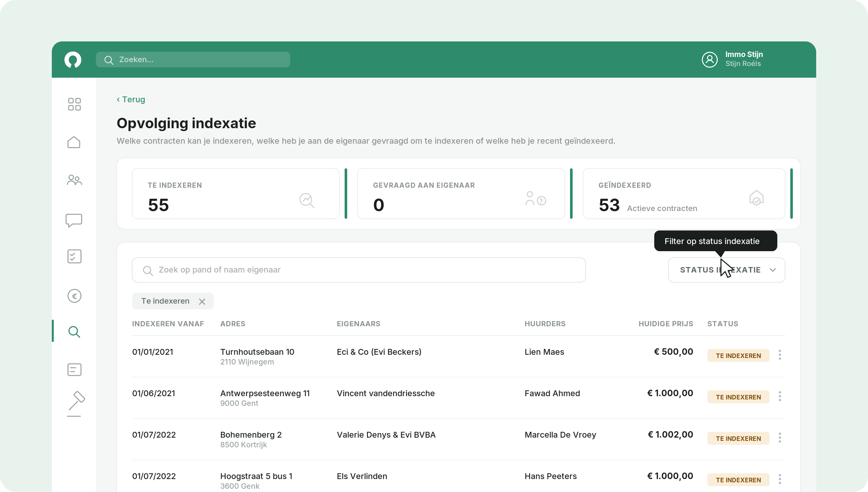Image resolution: width=868 pixels, height=492 pixels.
Task: Open more options for Turnhoutsebaan 10 row
Action: pos(780,355)
